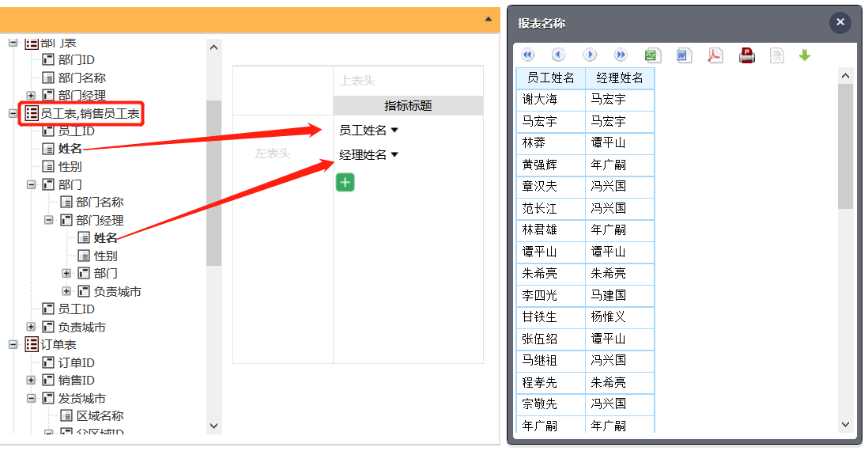
Task: Export report as PDF
Action: [x=715, y=55]
